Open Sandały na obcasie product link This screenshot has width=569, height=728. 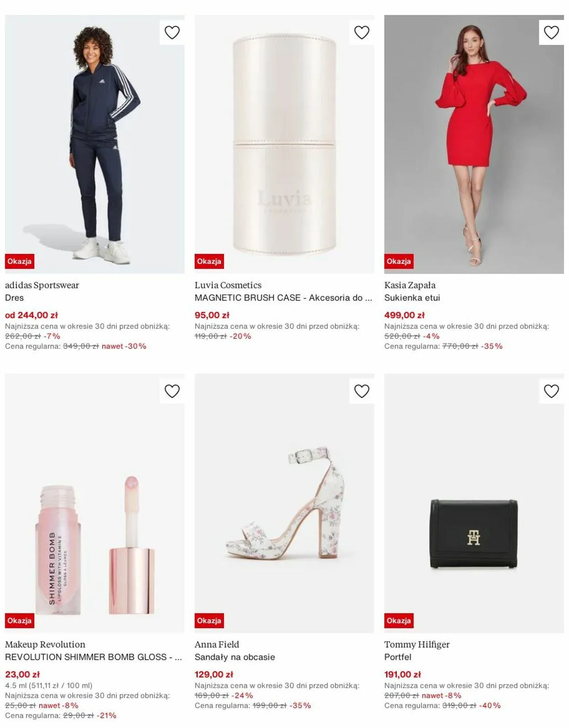[235, 657]
